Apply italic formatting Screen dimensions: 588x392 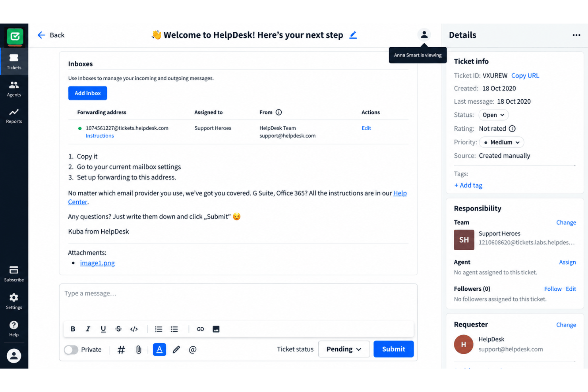pos(88,329)
